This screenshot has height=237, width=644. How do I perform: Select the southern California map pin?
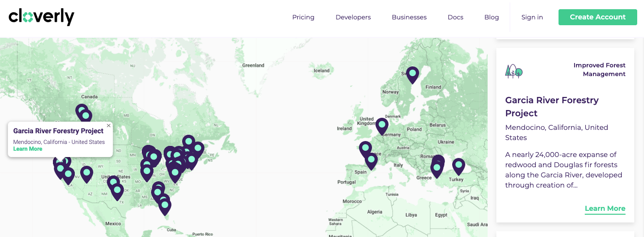pos(68,176)
